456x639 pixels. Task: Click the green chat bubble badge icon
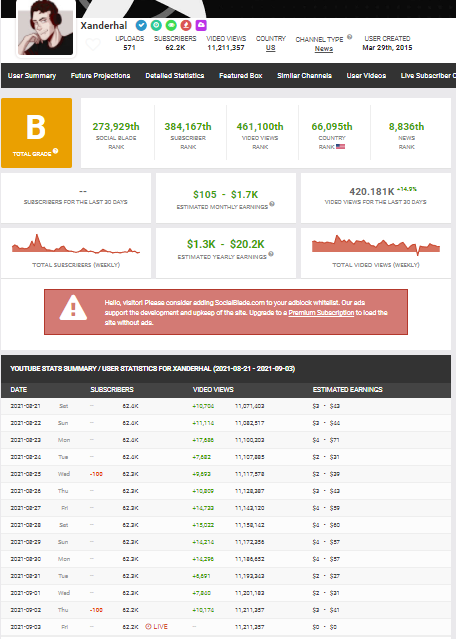click(x=171, y=26)
